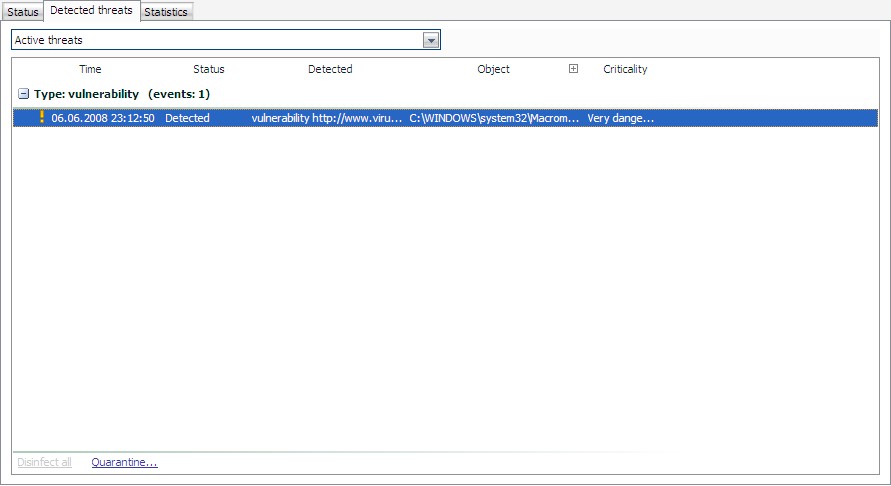Sort by the Status column header

[x=209, y=69]
